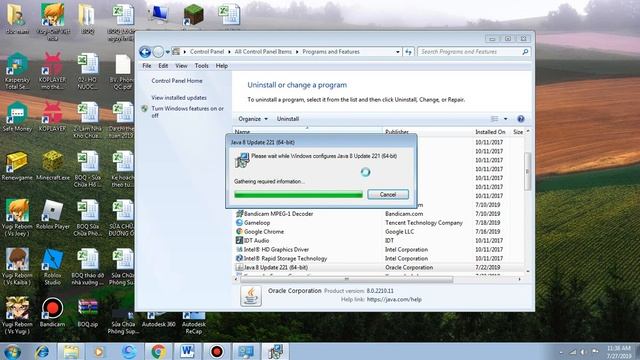Open Roblox Player desktop icon

pyautogui.click(x=53, y=215)
